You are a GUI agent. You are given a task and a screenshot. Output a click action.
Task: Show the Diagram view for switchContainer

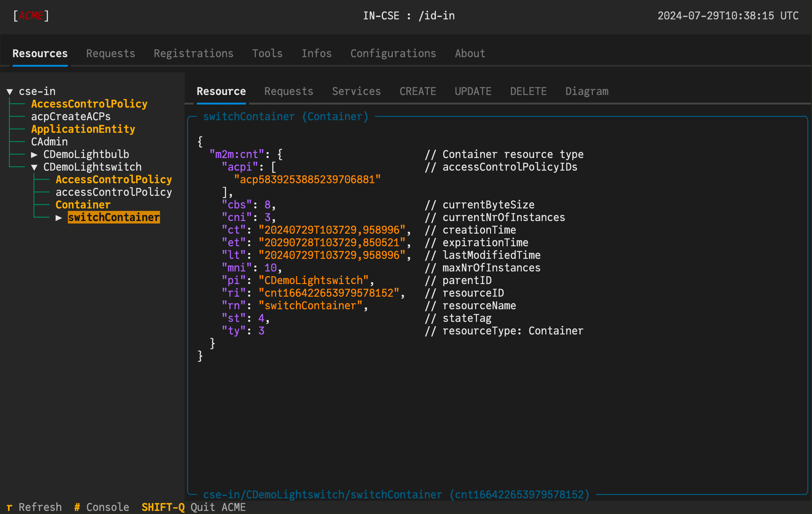pyautogui.click(x=587, y=91)
